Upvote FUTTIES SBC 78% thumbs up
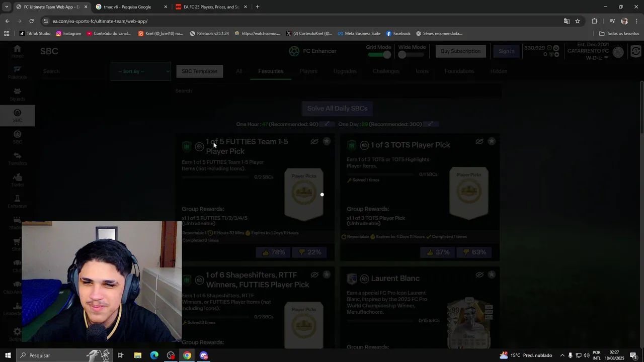 coord(273,252)
